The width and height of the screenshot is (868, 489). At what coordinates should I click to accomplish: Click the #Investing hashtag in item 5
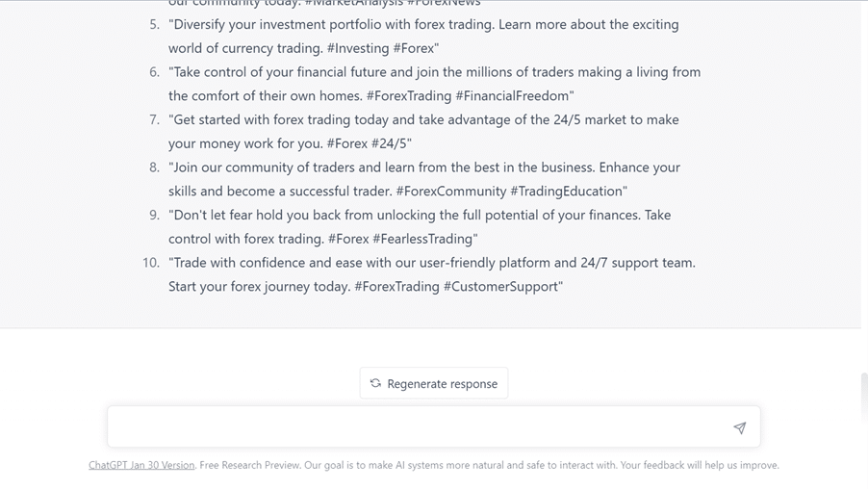(x=357, y=48)
